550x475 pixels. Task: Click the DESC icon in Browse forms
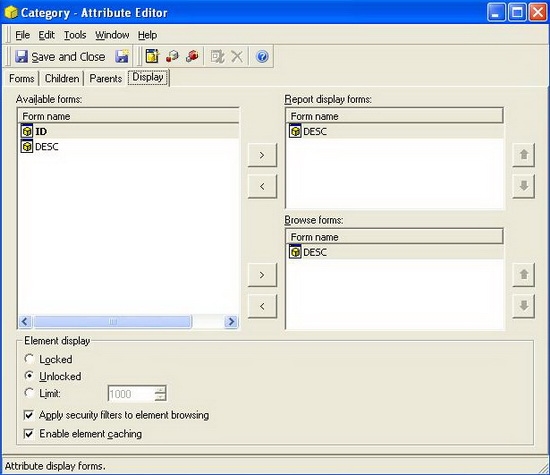click(295, 252)
